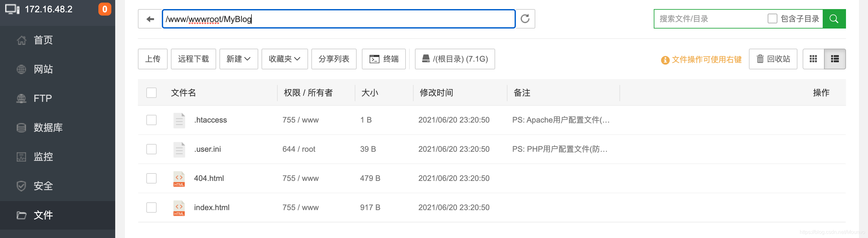
Task: Click the orange info icon for right-click tip
Action: (665, 60)
